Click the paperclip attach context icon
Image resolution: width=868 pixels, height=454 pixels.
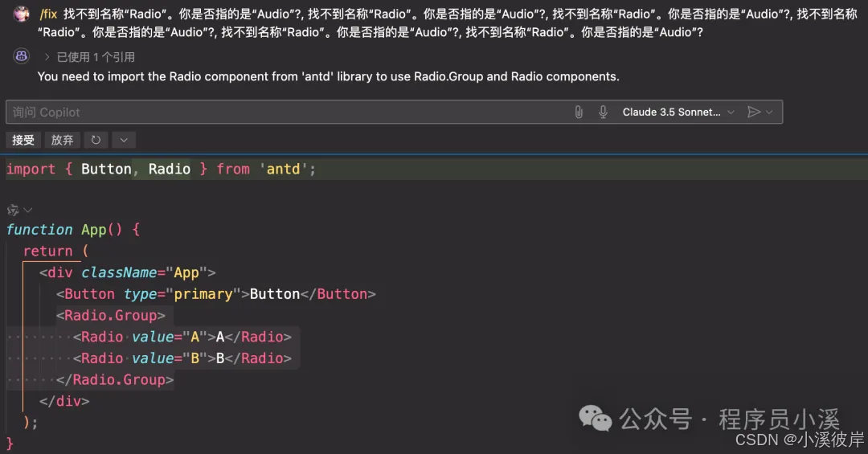[x=579, y=112]
